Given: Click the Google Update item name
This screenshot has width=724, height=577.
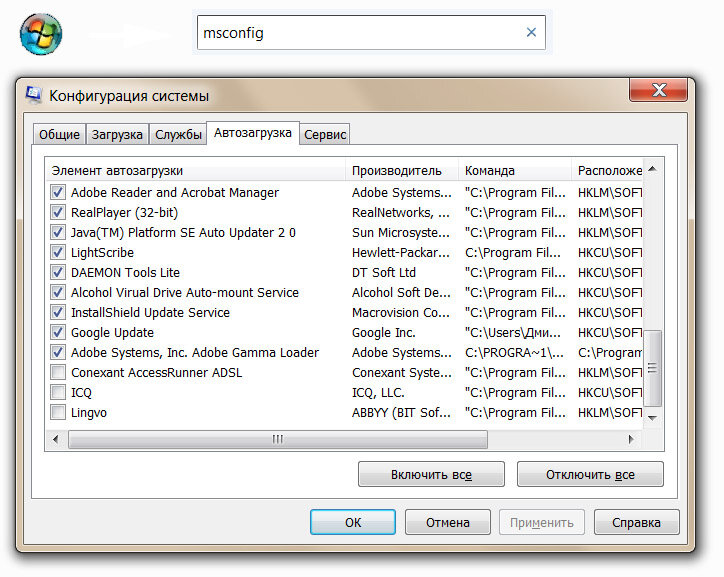Looking at the screenshot, I should coord(112,332).
